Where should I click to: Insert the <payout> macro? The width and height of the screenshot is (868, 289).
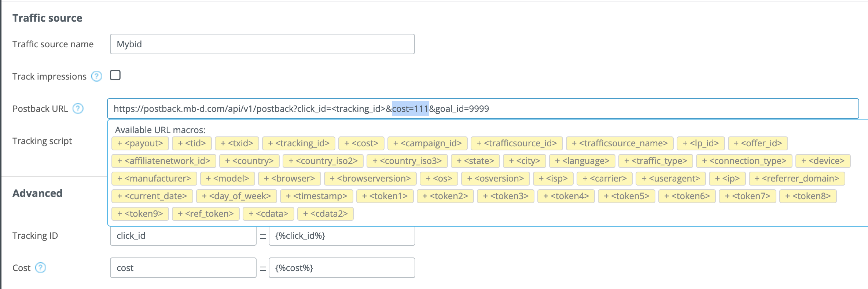click(140, 143)
